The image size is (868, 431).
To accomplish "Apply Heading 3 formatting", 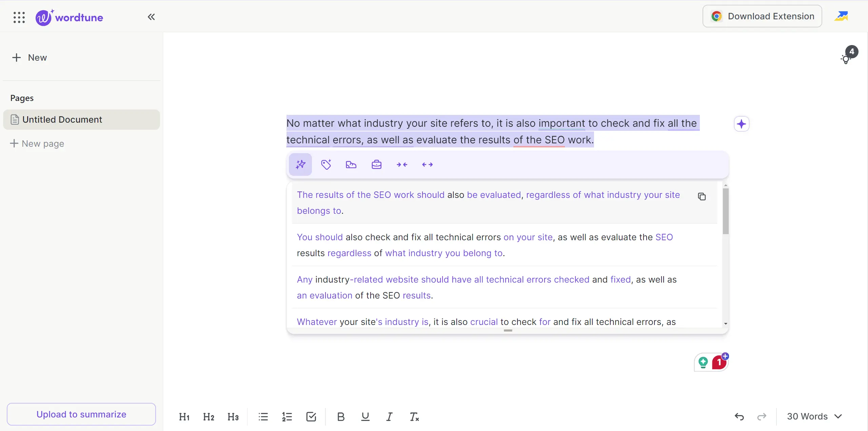I will pyautogui.click(x=233, y=417).
